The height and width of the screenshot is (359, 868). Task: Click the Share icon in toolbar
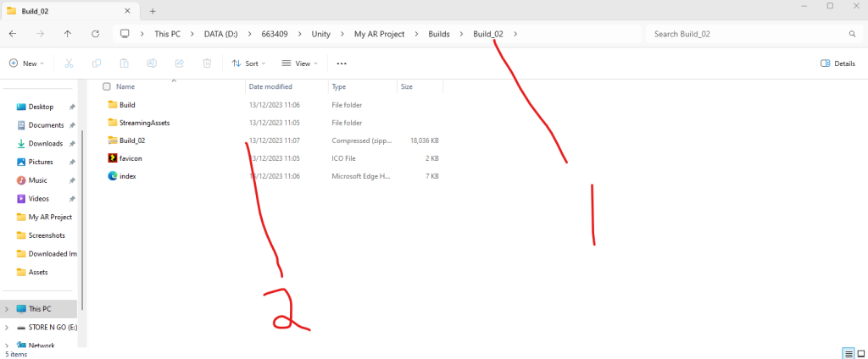(x=179, y=64)
